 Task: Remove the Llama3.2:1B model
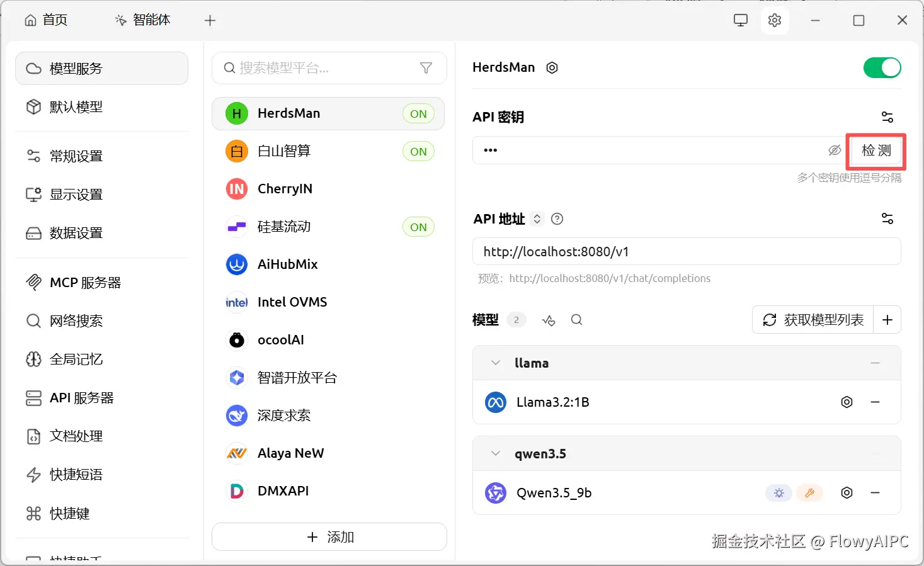(875, 402)
